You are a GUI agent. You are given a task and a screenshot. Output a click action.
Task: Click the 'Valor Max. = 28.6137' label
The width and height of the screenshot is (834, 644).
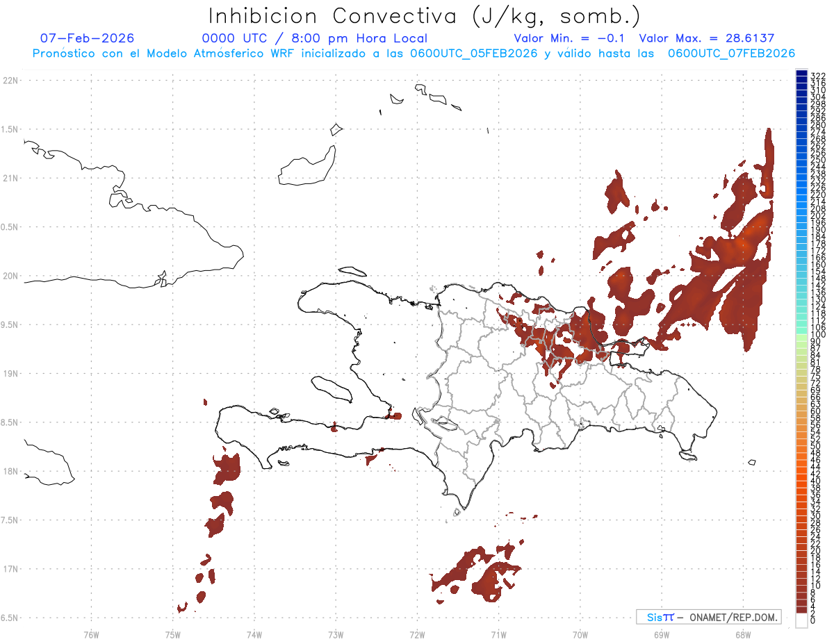tap(707, 38)
